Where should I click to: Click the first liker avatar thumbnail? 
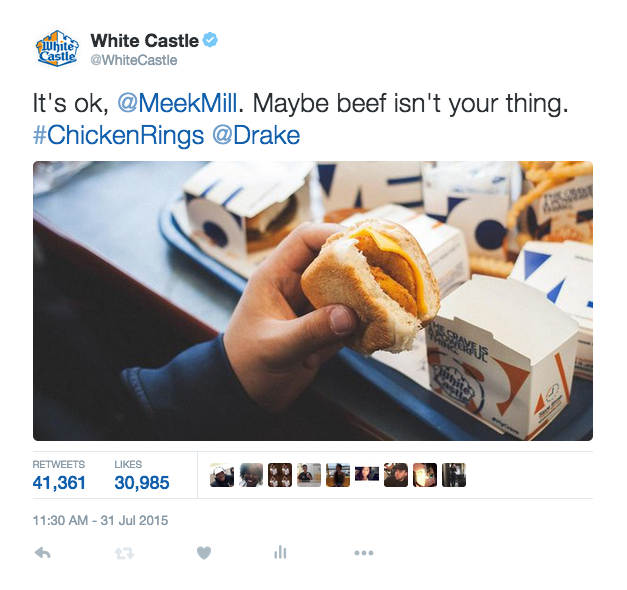(x=222, y=475)
